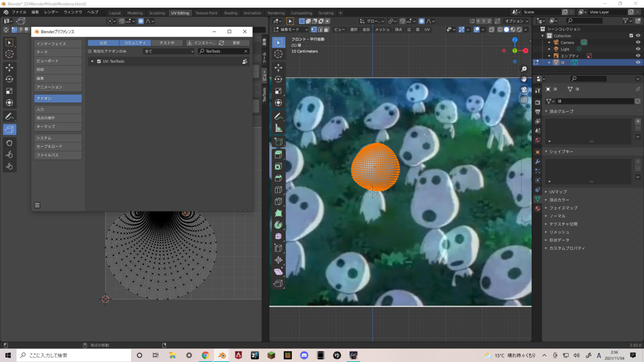Image resolution: width=644 pixels, height=362 pixels.
Task: Switch to face select mode
Action: point(327,29)
